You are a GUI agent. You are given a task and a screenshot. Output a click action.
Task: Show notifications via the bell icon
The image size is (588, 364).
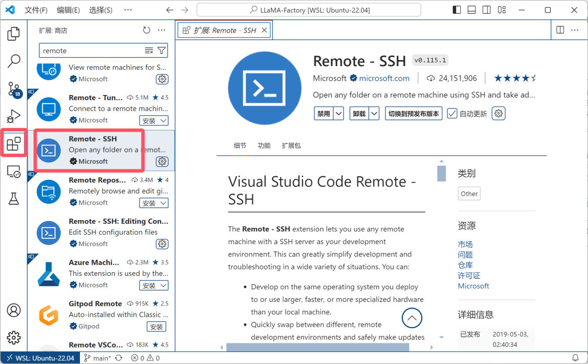(x=575, y=358)
